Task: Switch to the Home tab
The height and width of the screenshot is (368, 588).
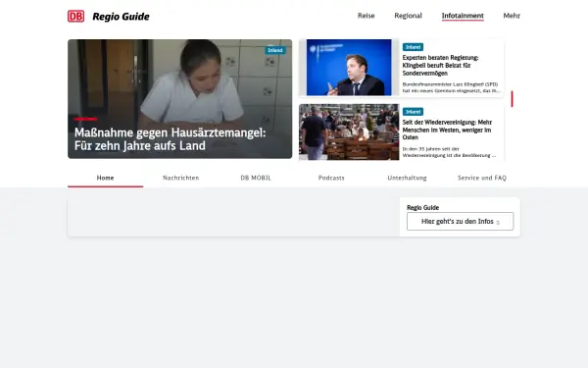Action: pyautogui.click(x=106, y=178)
